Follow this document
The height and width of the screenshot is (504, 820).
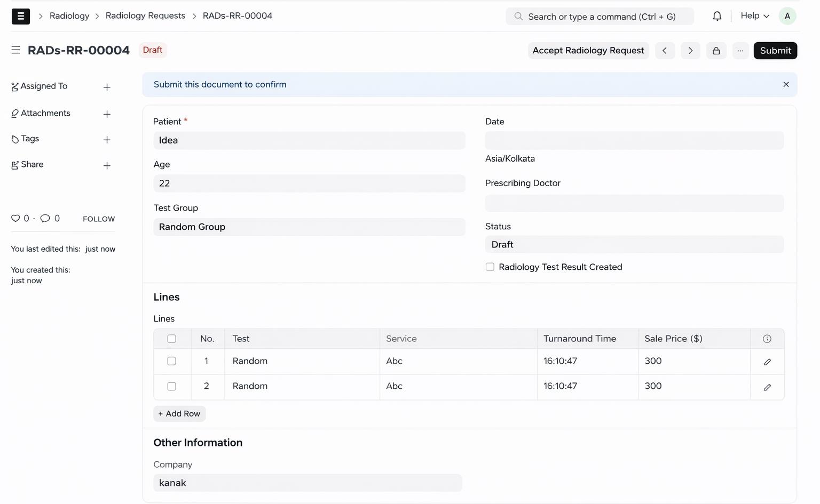tap(99, 219)
